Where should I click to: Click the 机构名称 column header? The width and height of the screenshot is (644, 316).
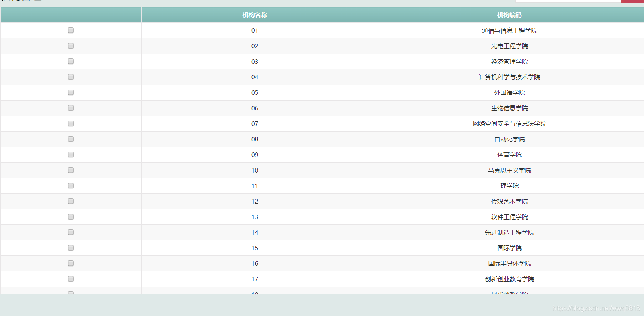click(x=255, y=15)
